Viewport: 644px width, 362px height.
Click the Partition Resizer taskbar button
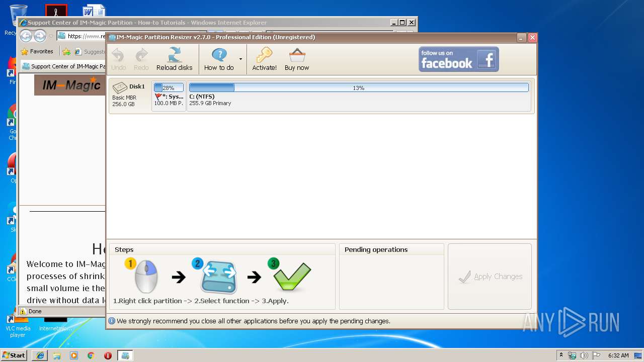tap(125, 355)
